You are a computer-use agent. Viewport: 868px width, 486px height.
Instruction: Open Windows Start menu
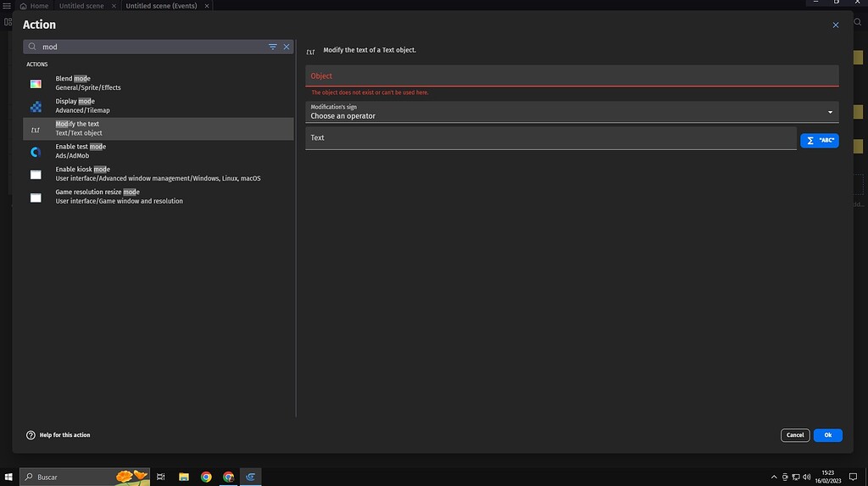coord(8,478)
